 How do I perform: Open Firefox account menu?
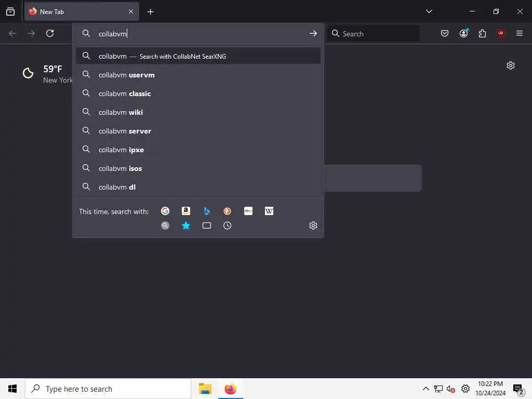464,33
